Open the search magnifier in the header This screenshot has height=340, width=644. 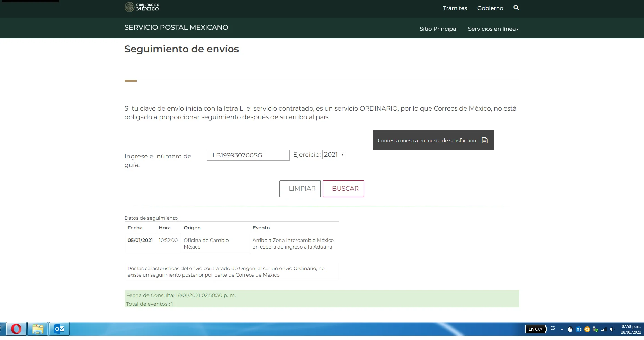(x=516, y=8)
